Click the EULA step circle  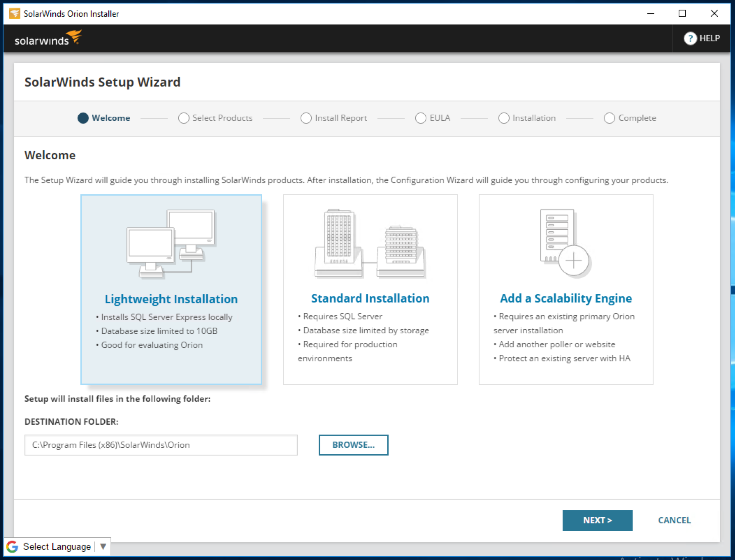pos(421,118)
